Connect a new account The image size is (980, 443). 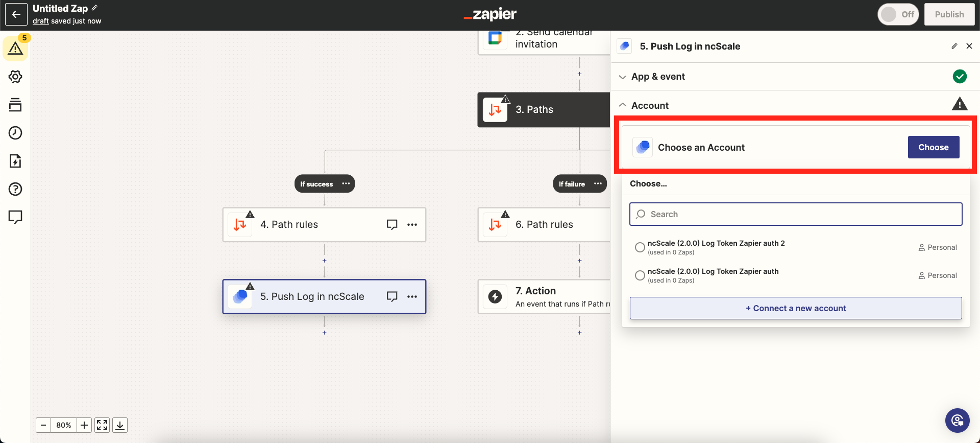(x=796, y=308)
